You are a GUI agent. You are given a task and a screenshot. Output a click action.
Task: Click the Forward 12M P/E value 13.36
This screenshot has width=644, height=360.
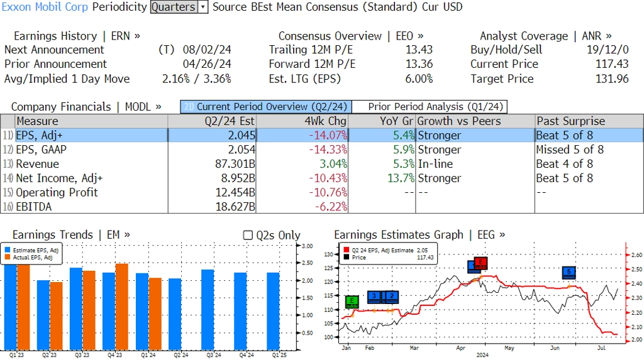tap(419, 65)
